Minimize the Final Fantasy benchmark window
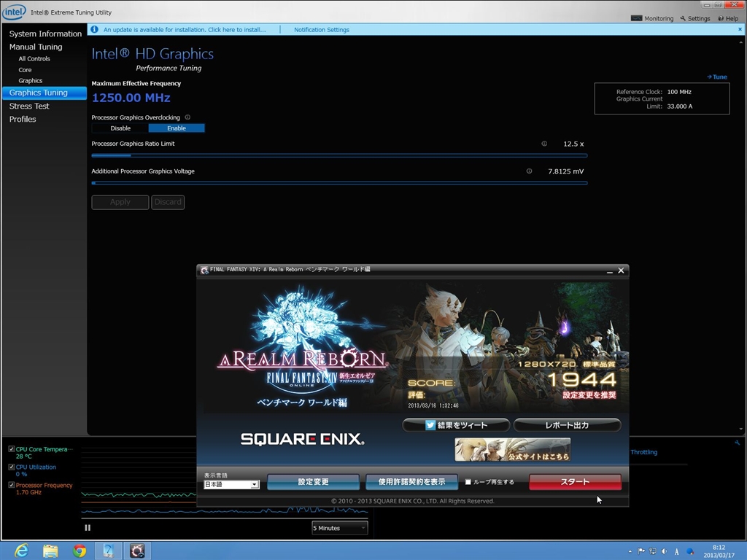The image size is (747, 560). point(610,271)
